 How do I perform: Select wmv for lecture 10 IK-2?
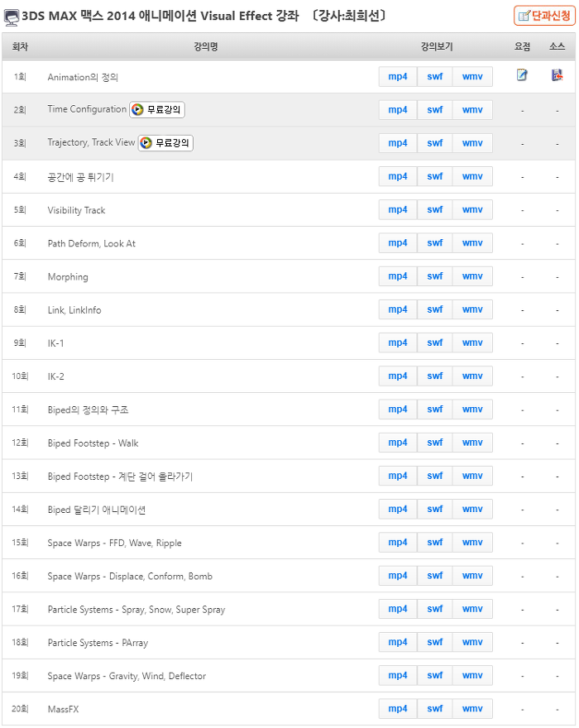click(x=472, y=376)
